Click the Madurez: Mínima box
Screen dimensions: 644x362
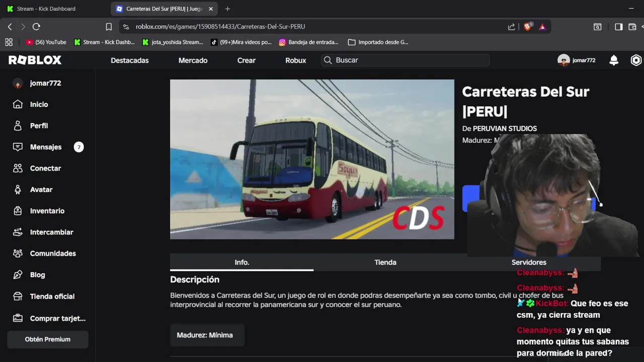207,335
